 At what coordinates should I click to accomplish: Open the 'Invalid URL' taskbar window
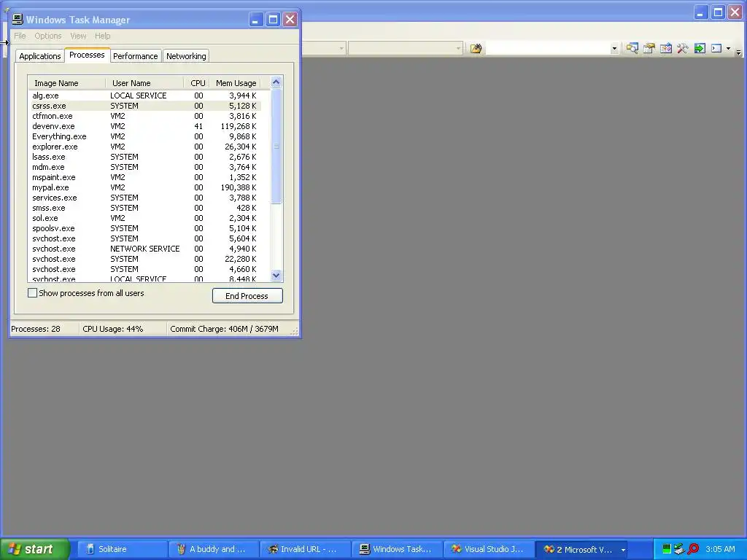tap(306, 549)
